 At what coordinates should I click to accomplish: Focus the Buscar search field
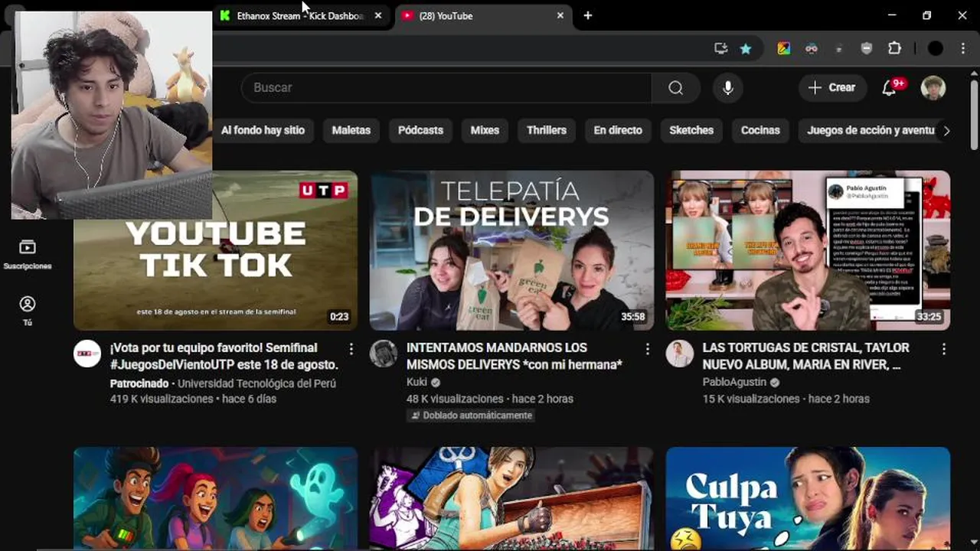pos(446,88)
